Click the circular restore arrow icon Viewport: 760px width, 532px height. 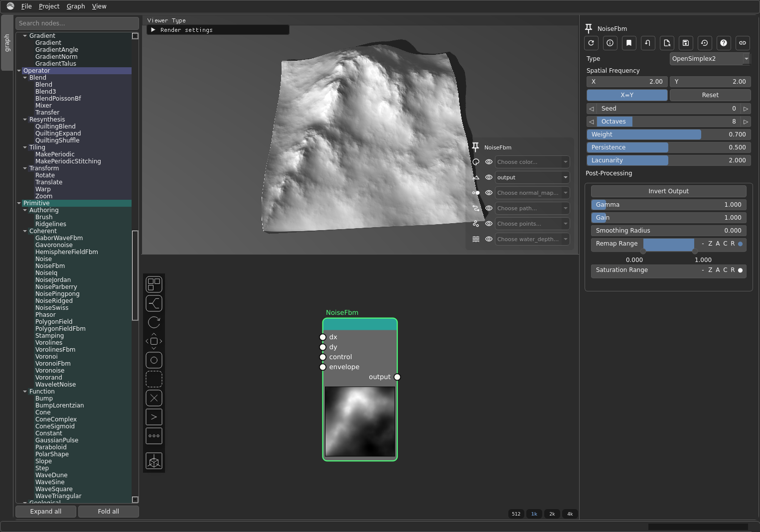click(705, 43)
